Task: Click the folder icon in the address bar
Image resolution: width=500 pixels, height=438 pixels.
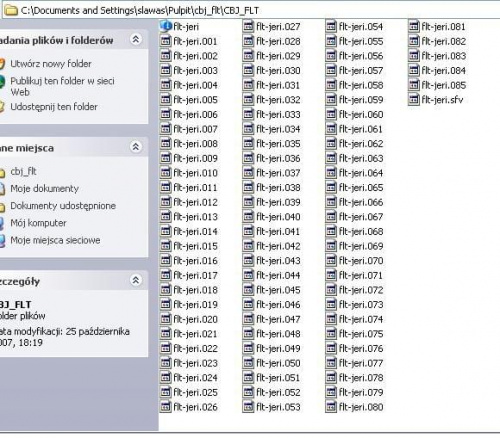Action: pyautogui.click(x=11, y=10)
